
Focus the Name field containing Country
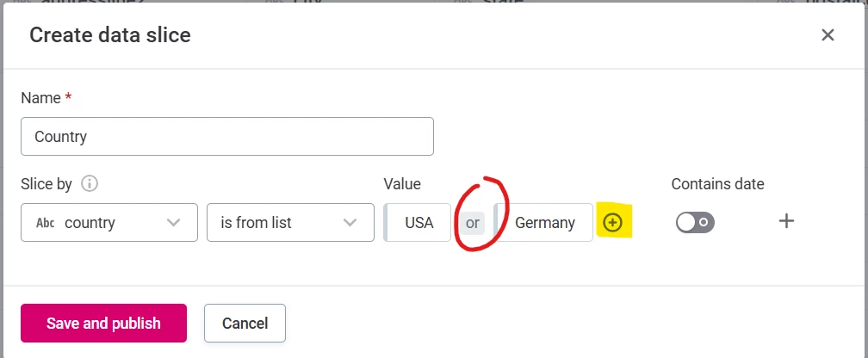click(227, 136)
